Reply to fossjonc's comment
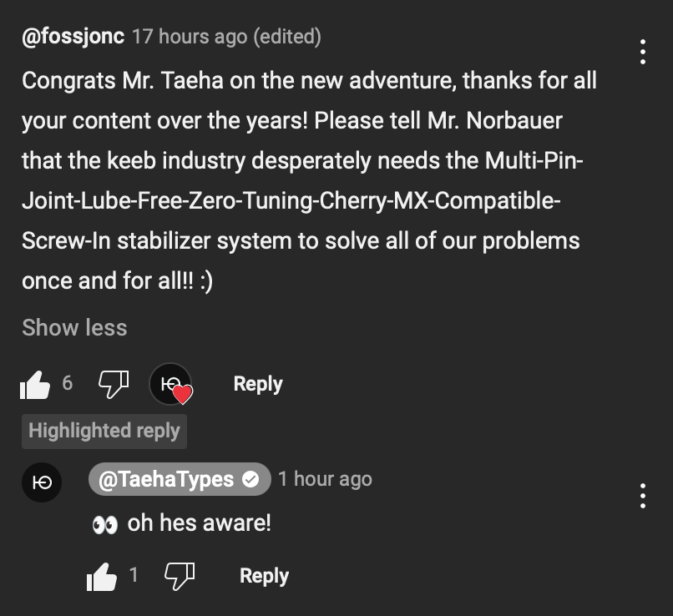The image size is (673, 616). pos(258,384)
